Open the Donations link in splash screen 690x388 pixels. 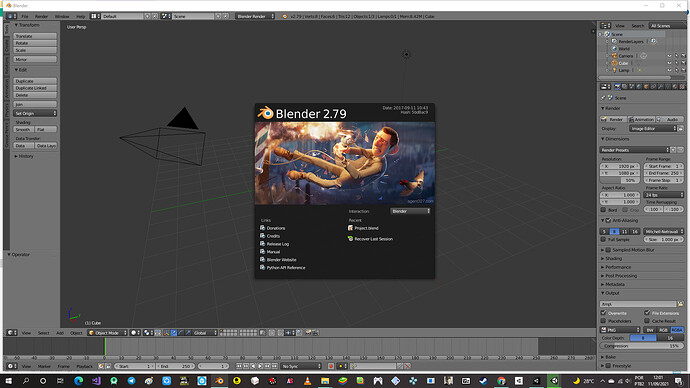(x=276, y=228)
